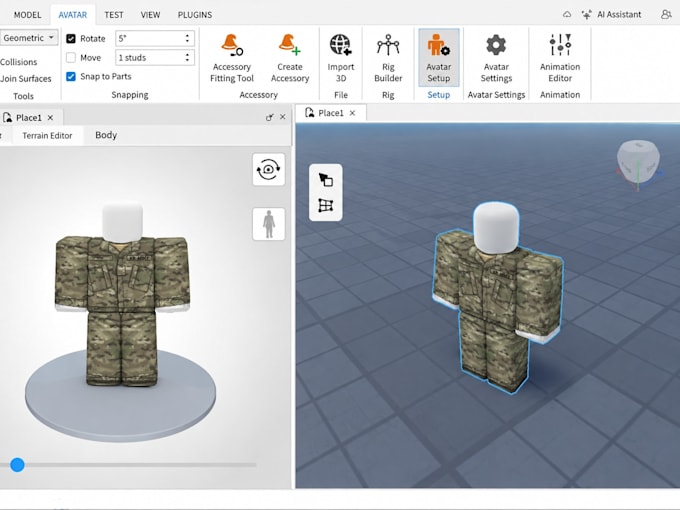This screenshot has height=510, width=680.
Task: Click the cloud icon in the top bar
Action: coord(567,14)
